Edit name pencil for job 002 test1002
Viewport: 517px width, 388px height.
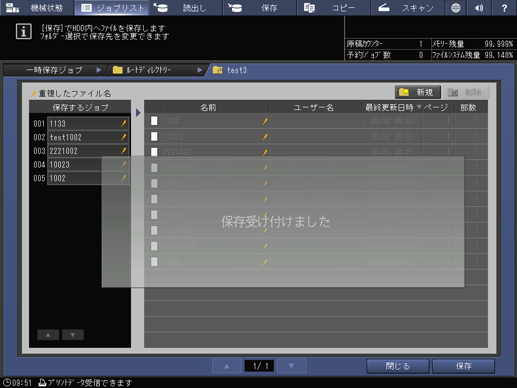(x=123, y=137)
